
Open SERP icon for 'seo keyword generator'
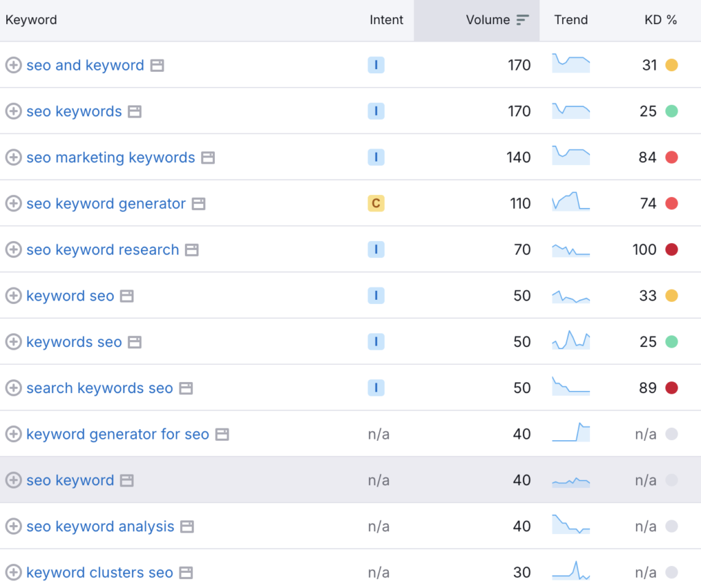[199, 204]
